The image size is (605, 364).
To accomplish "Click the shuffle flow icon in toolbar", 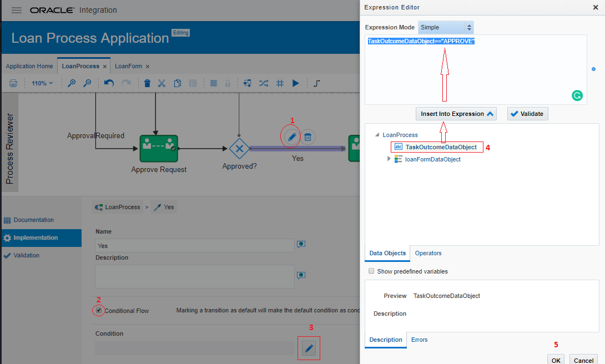I will (264, 83).
